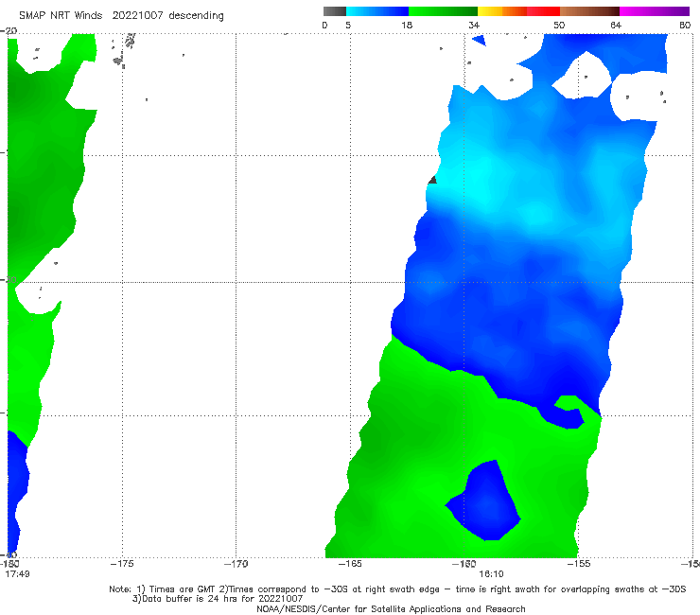Click the NOAA/NESDIS credit line

tap(391, 608)
